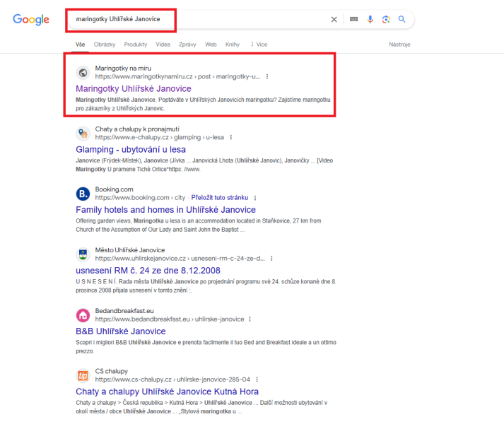Click the Město Uhlířské Janovice crest favicon

point(83,254)
